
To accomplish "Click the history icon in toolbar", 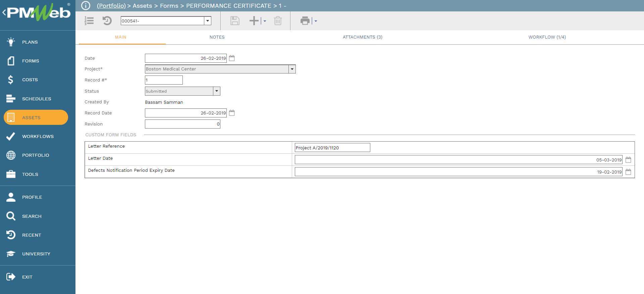I will coord(107,21).
